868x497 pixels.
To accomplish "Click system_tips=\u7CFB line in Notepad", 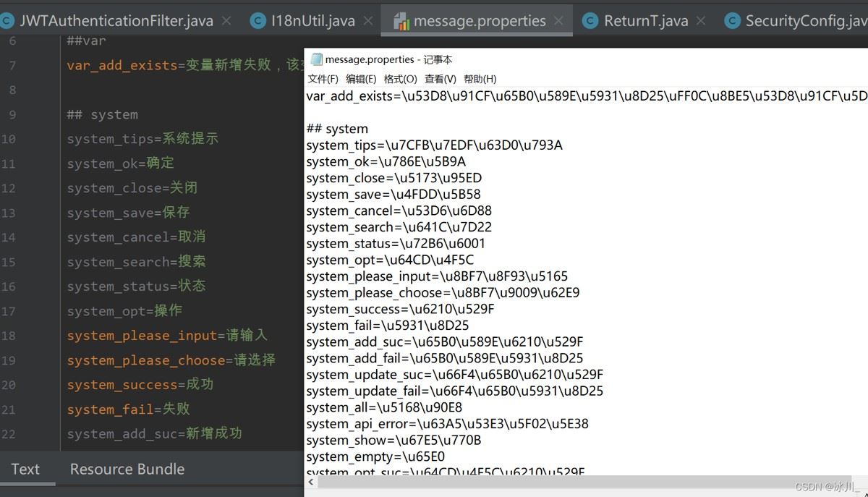I will coord(434,145).
